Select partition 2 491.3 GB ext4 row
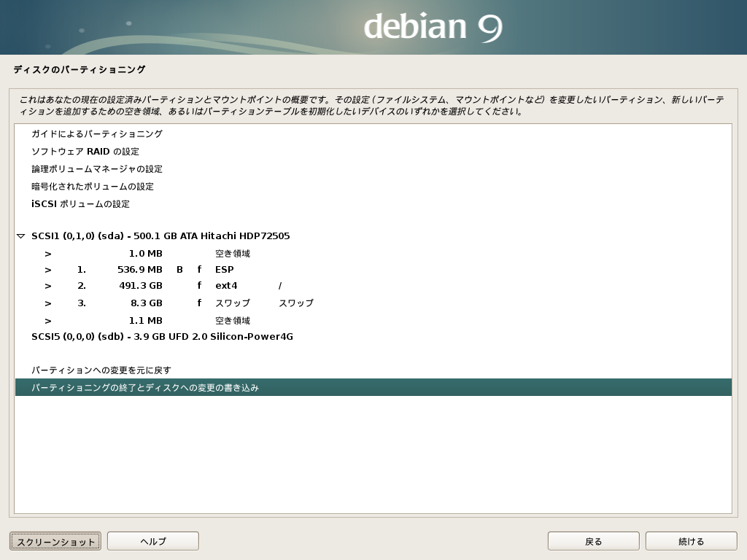This screenshot has width=747, height=560. pos(373,286)
